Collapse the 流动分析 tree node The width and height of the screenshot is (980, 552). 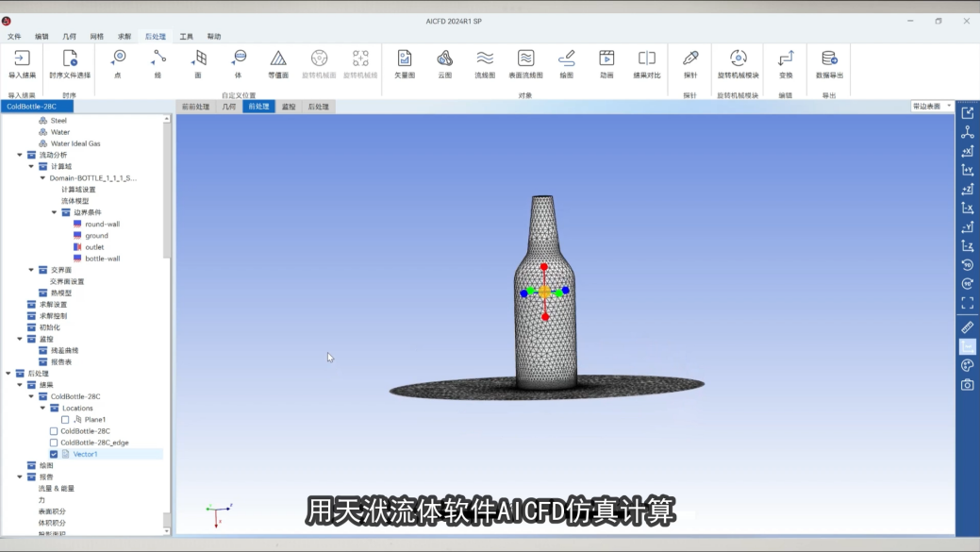tap(20, 155)
